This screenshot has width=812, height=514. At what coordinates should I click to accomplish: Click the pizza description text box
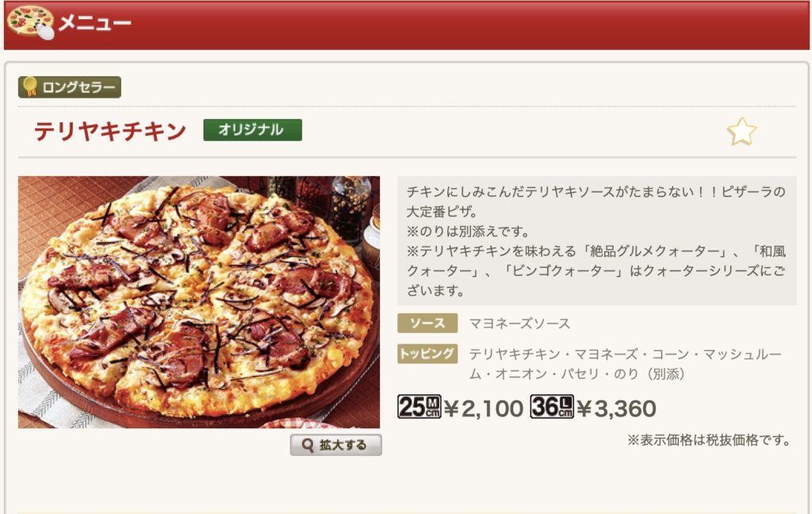click(596, 241)
